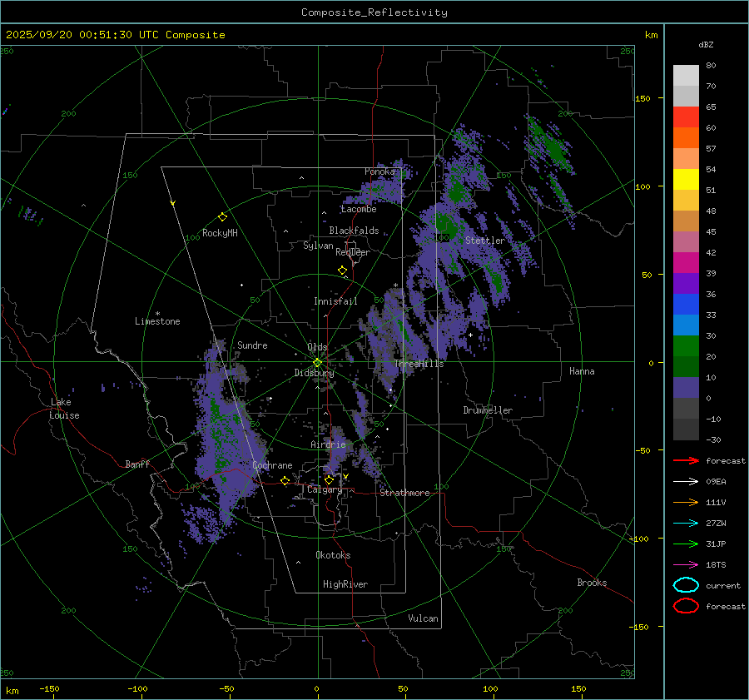Click the magenta 18TS arrow icon
The width and height of the screenshot is (749, 700).
(x=686, y=564)
